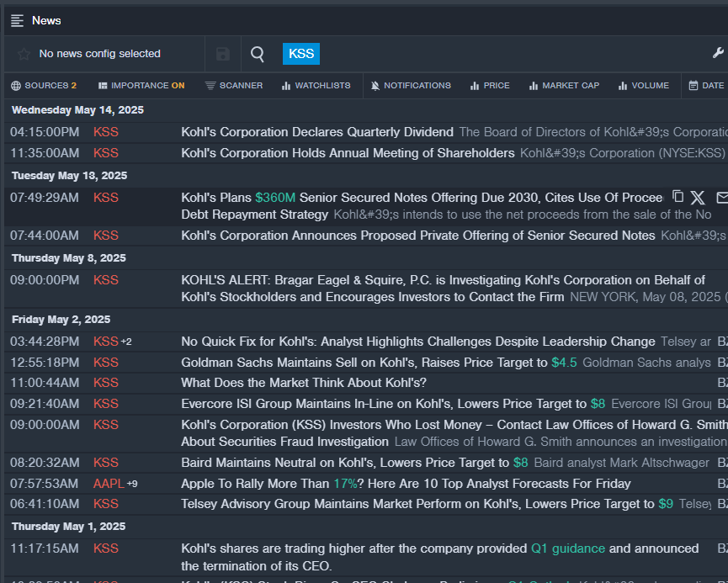Click KSS ticker in 04:15:00PM row

tap(106, 132)
